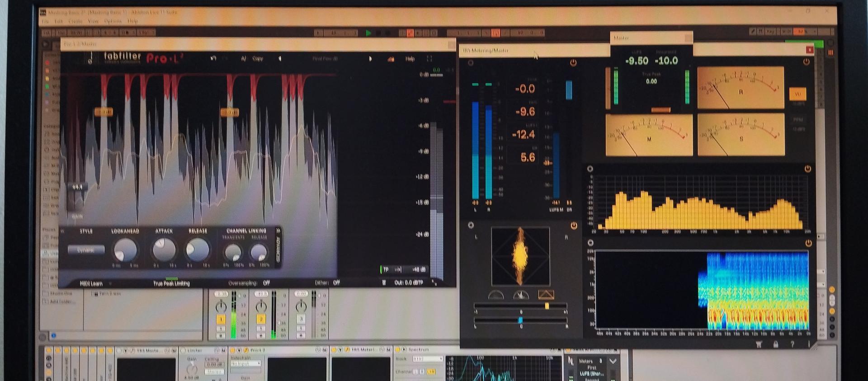Screen dimensions: 868x381
Task: Click the IBS Metering wrench icon in device chain
Action: click(x=347, y=350)
